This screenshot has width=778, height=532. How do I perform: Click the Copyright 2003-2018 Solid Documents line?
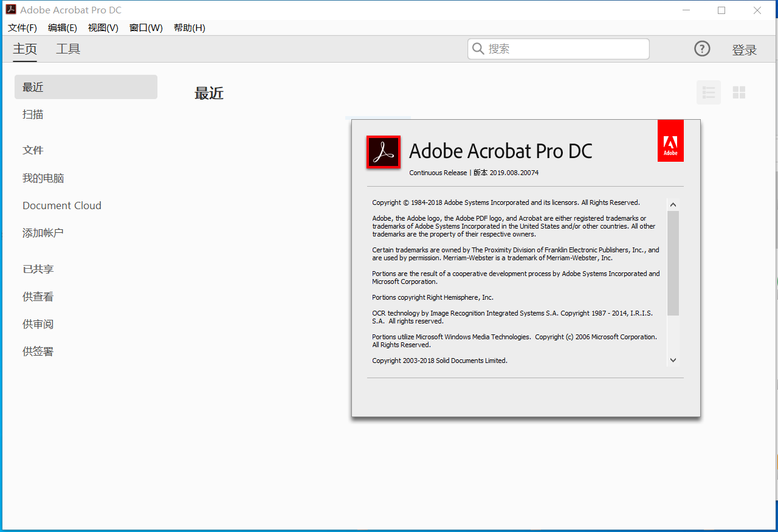439,361
